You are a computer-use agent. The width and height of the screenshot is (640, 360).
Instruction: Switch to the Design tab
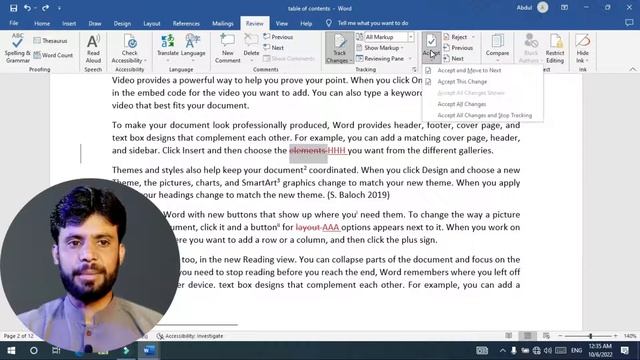[122, 23]
